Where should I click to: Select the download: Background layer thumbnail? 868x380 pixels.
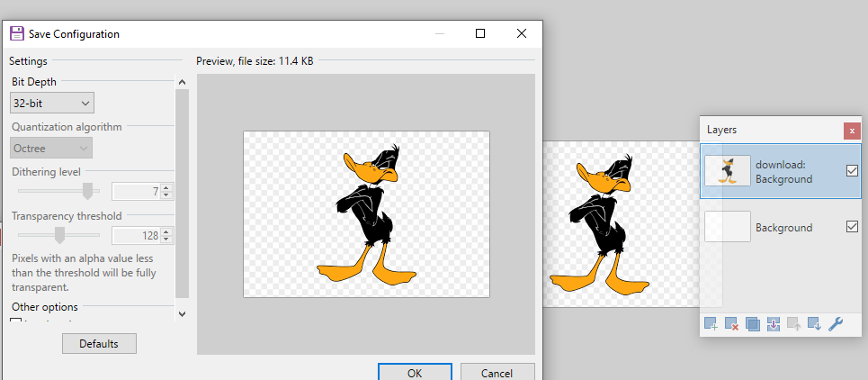(728, 170)
